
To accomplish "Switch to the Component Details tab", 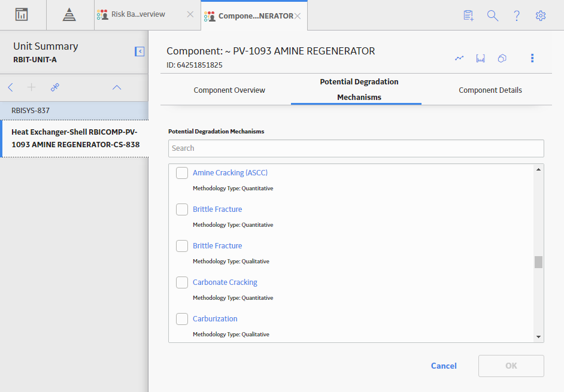I will click(490, 90).
